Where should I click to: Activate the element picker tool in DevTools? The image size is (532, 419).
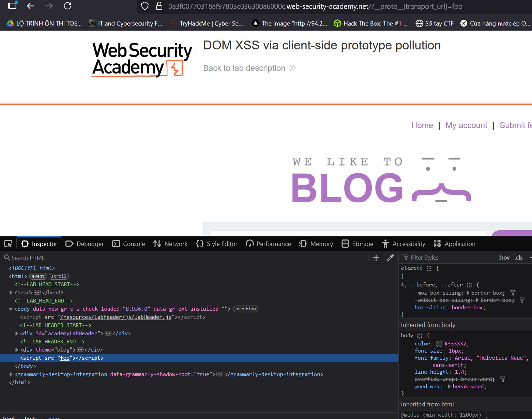pos(8,244)
